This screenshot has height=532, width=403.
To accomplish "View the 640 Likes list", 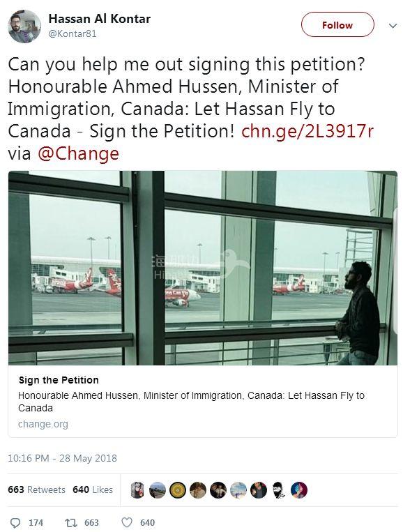I will pyautogui.click(x=93, y=489).
